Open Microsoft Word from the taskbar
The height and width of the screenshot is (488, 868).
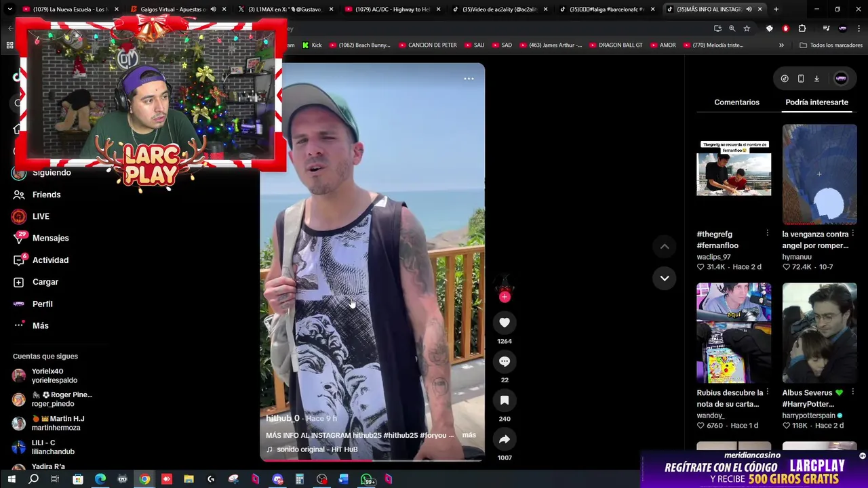(344, 479)
